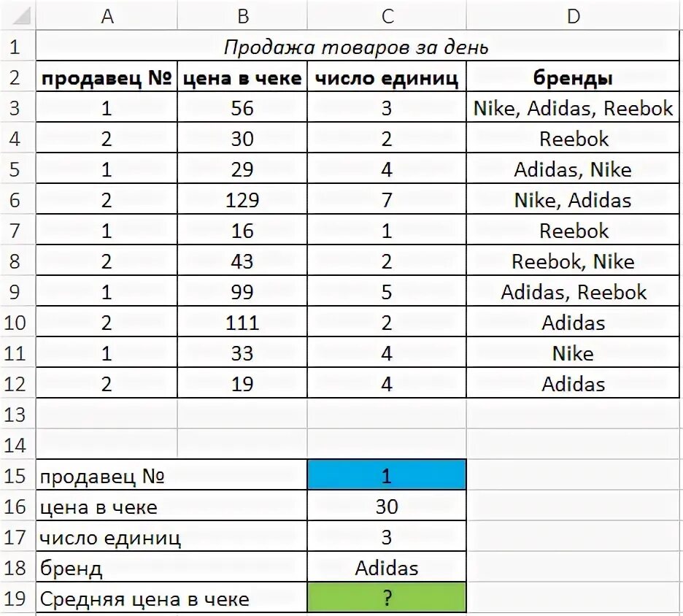Select cell 'Nike, Adidas, Reebok'
The image size is (683, 616).
click(x=573, y=107)
